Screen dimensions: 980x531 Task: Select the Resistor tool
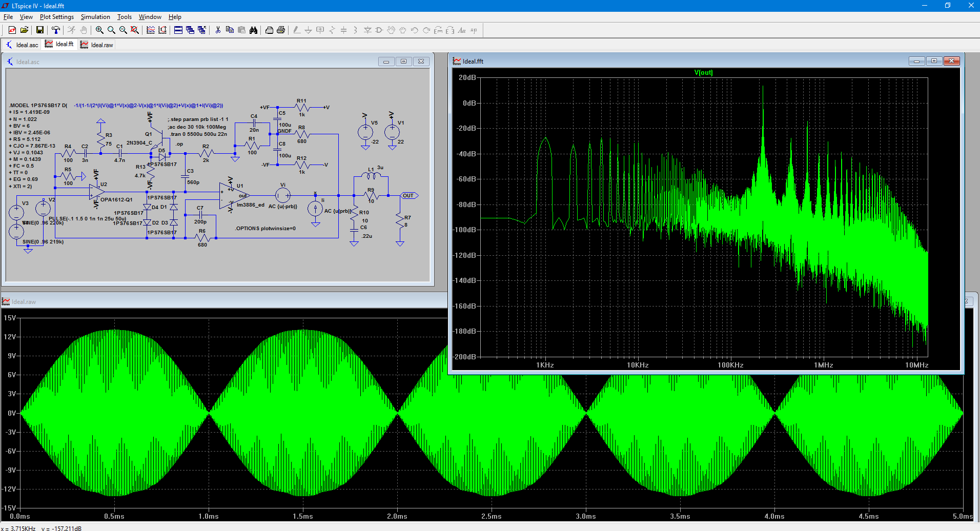click(332, 30)
